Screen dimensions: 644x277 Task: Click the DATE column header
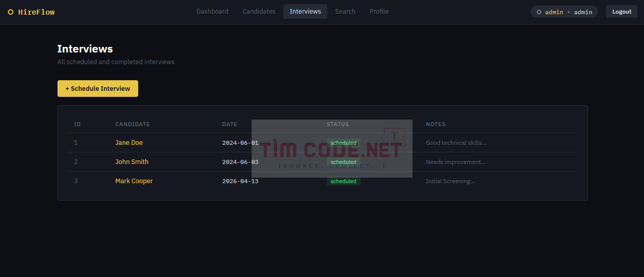(229, 124)
